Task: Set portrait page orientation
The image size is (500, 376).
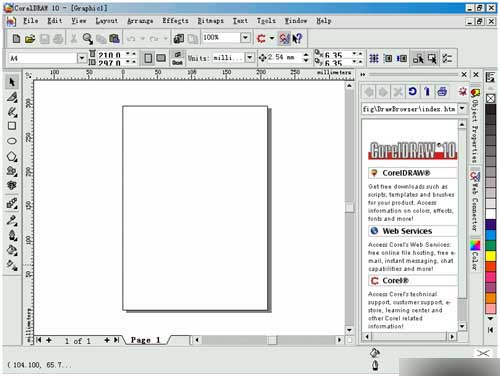Action: pyautogui.click(x=148, y=58)
